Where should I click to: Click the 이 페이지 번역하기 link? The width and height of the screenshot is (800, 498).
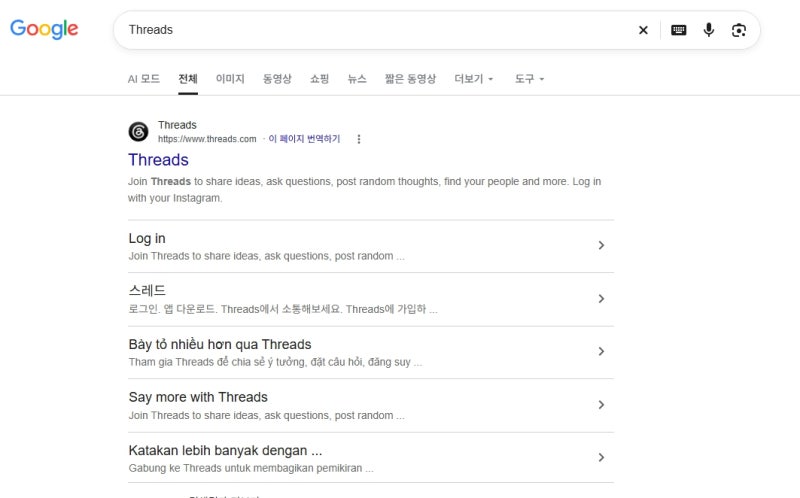[304, 139]
